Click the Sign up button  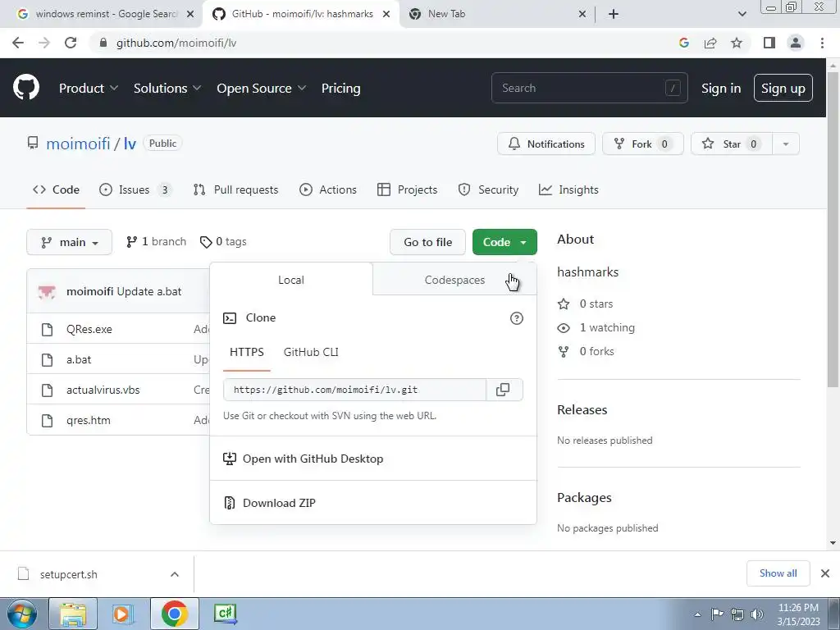click(783, 89)
